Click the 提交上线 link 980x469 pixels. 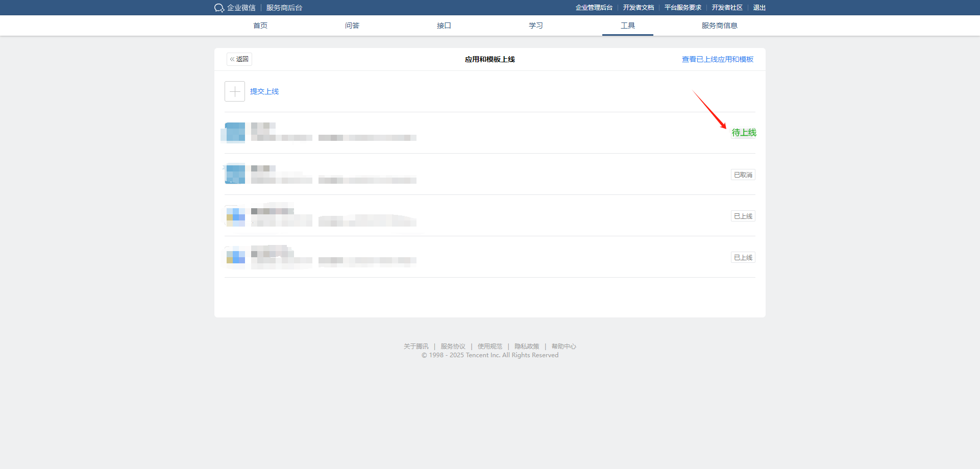264,91
